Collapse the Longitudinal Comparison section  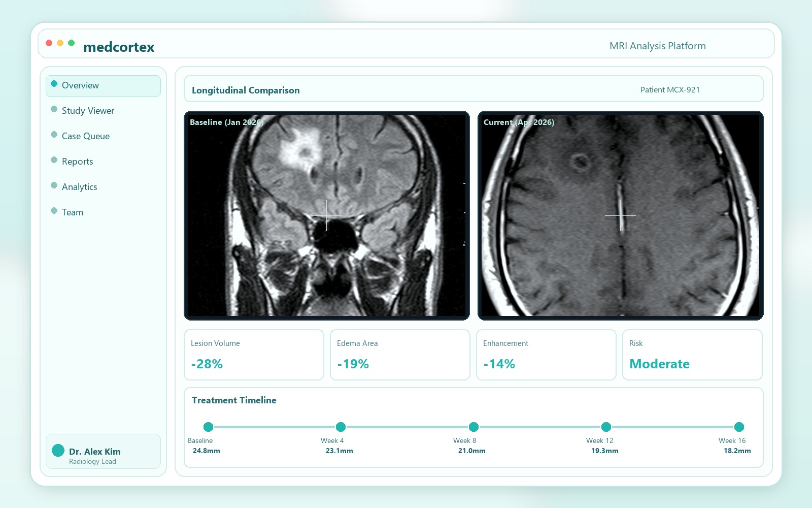[246, 90]
